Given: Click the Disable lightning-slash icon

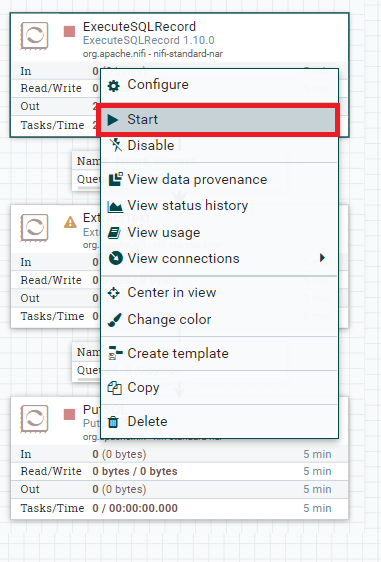Looking at the screenshot, I should point(115,145).
